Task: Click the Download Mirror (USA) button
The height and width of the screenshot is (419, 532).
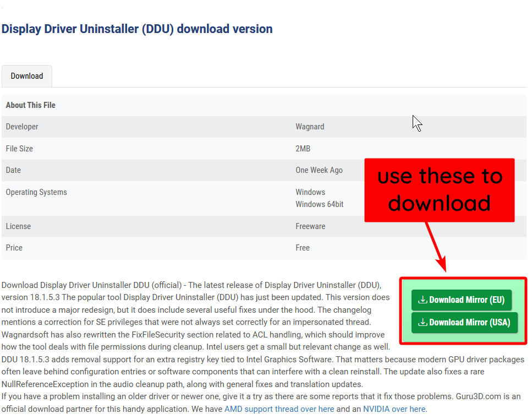Action: [464, 322]
